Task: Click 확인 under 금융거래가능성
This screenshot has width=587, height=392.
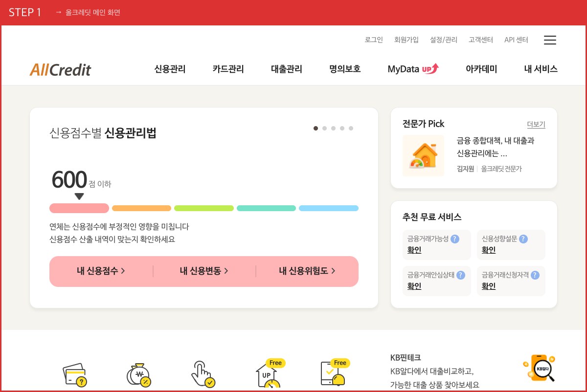Action: coord(414,250)
